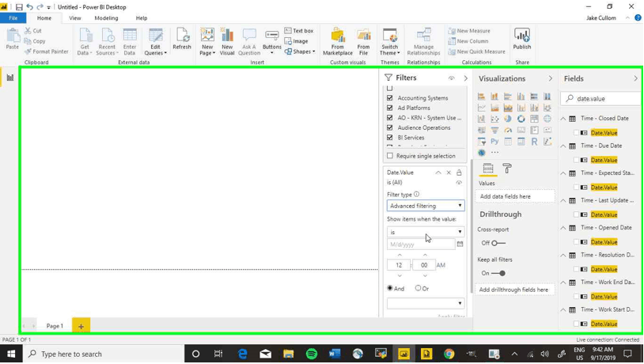Open the Format paint roller pane
Image resolution: width=644 pixels, height=364 pixels.
[x=507, y=169]
